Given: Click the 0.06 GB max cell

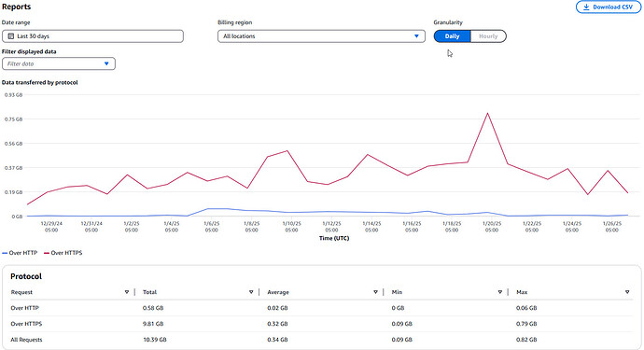Looking at the screenshot, I should 526,308.
